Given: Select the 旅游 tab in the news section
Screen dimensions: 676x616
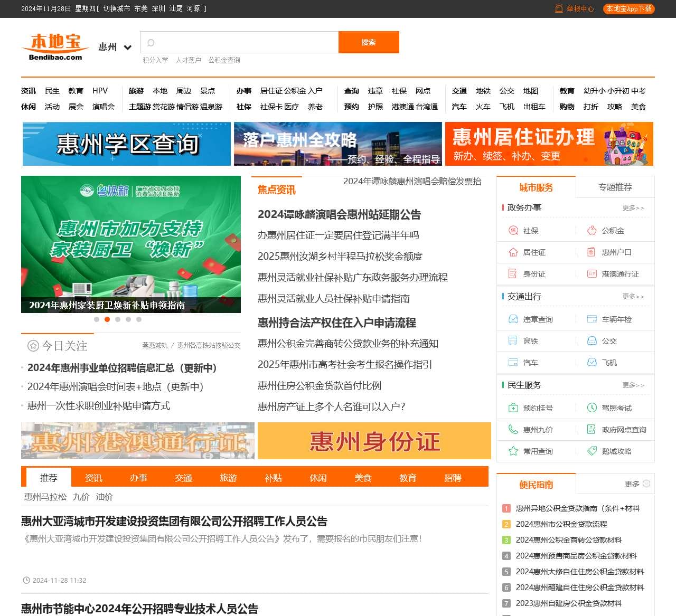Looking at the screenshot, I should (228, 478).
